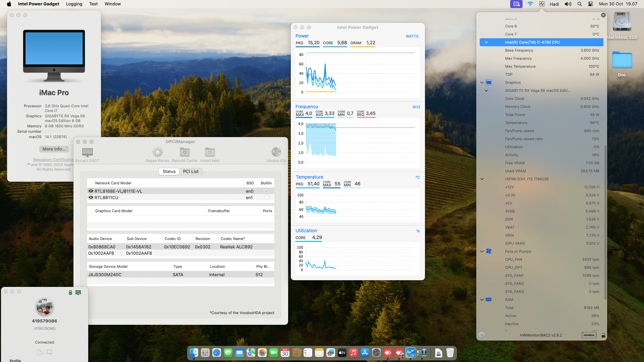Switch to the Status tab in DPCIManager

(x=169, y=171)
